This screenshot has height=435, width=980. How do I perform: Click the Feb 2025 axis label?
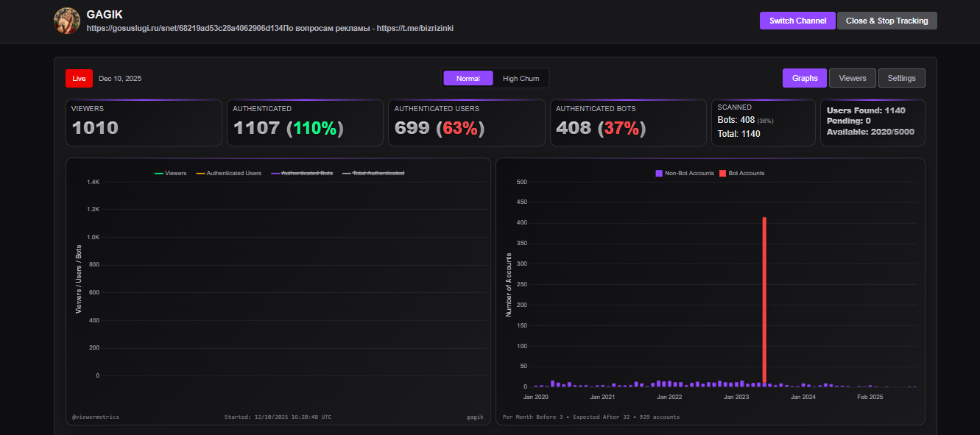click(870, 397)
